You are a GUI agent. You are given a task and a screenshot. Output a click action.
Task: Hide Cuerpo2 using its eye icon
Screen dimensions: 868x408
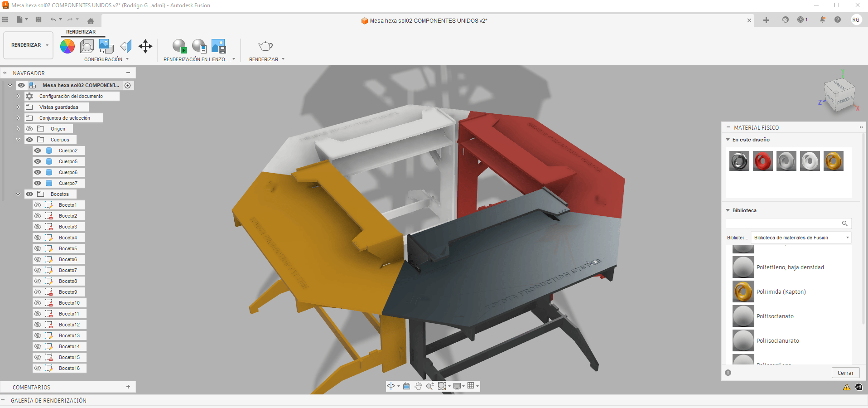(38, 151)
